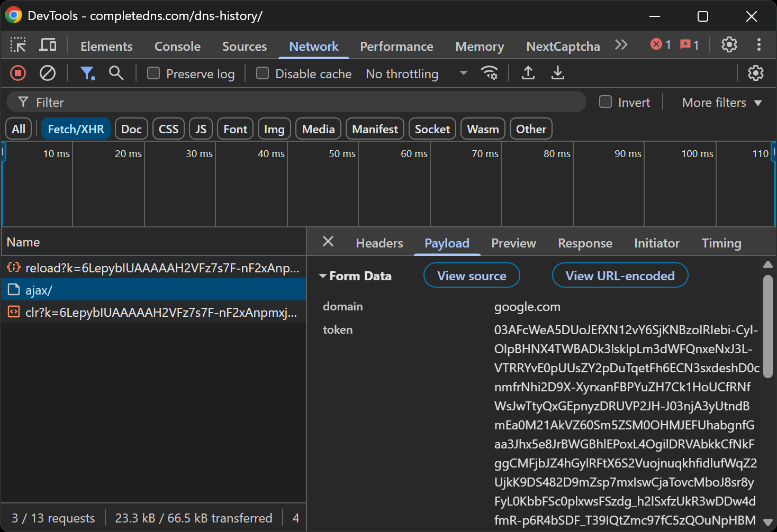Open network panel settings gear
Viewport: 777px width, 532px height.
[756, 73]
